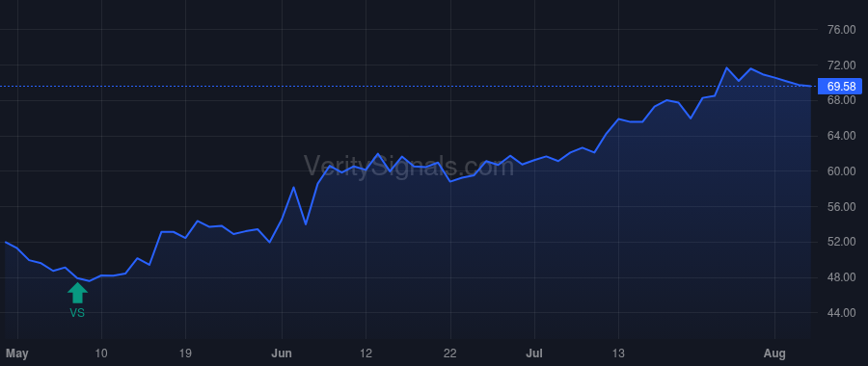Click the May date axis label

click(x=17, y=353)
